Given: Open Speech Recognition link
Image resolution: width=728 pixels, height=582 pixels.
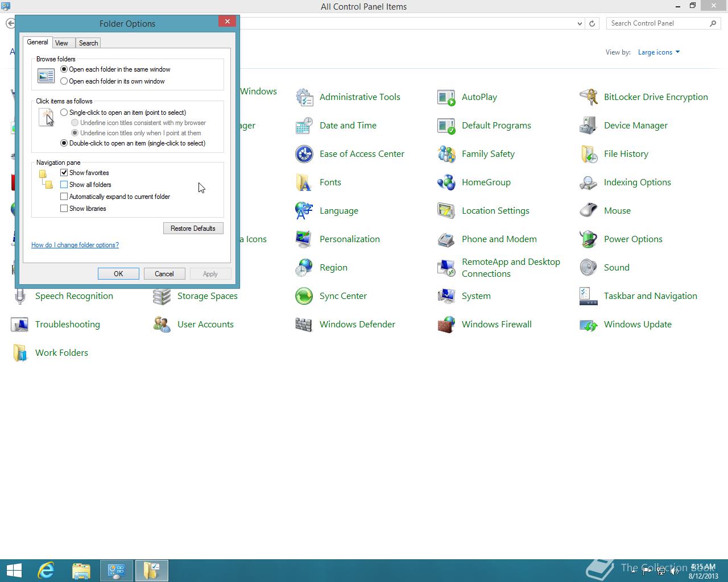Looking at the screenshot, I should pos(74,296).
